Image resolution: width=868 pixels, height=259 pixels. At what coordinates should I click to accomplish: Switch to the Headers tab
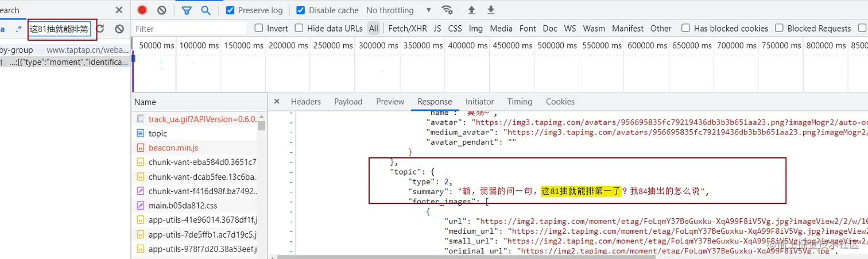[x=306, y=102]
